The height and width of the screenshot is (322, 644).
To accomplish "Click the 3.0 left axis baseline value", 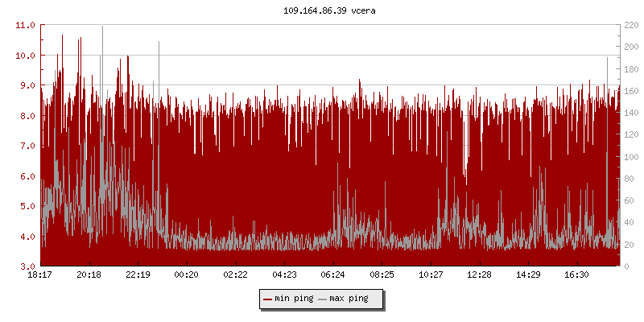I will (x=27, y=266).
